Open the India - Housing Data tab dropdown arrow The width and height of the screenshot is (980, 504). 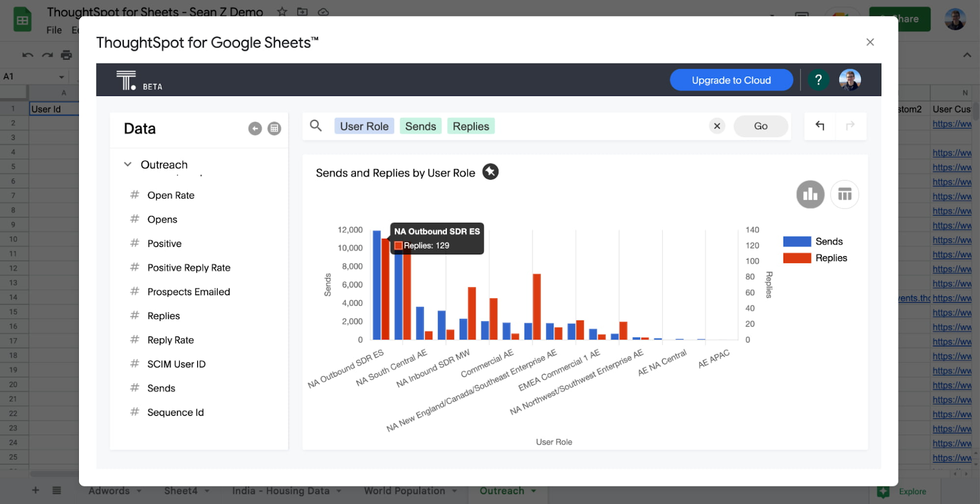(x=339, y=491)
